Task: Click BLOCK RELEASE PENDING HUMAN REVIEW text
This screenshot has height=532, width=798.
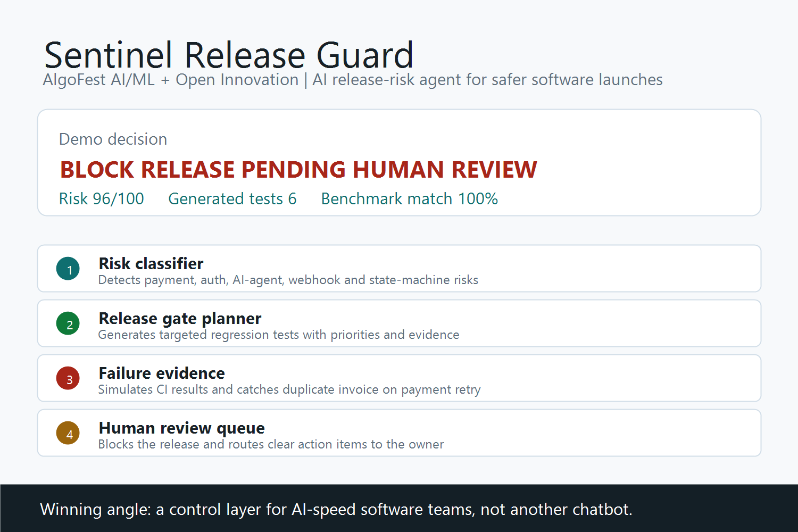Action: pyautogui.click(x=298, y=170)
